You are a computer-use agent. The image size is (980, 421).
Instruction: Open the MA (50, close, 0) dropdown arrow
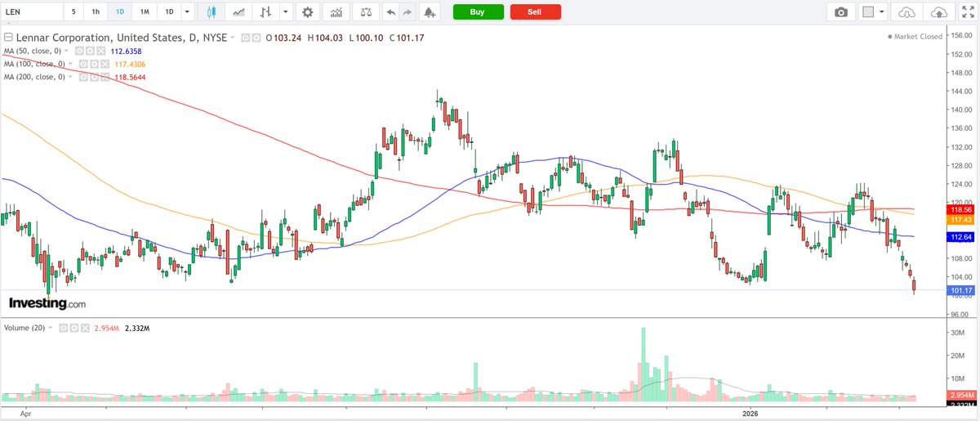67,51
